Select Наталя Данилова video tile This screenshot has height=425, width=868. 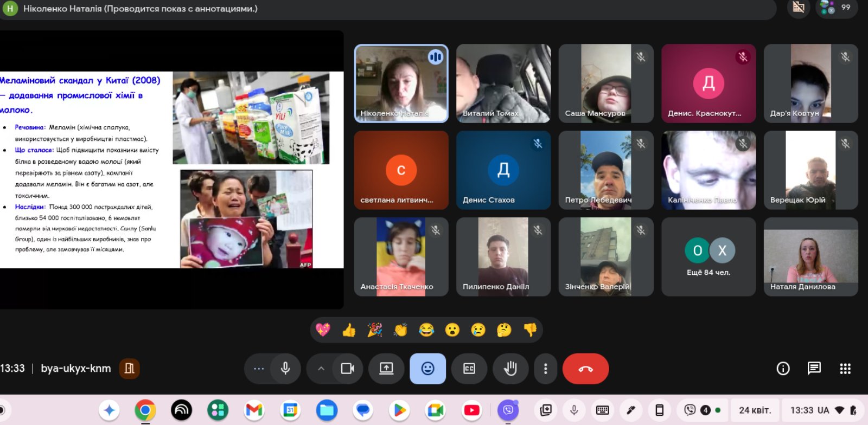(810, 257)
